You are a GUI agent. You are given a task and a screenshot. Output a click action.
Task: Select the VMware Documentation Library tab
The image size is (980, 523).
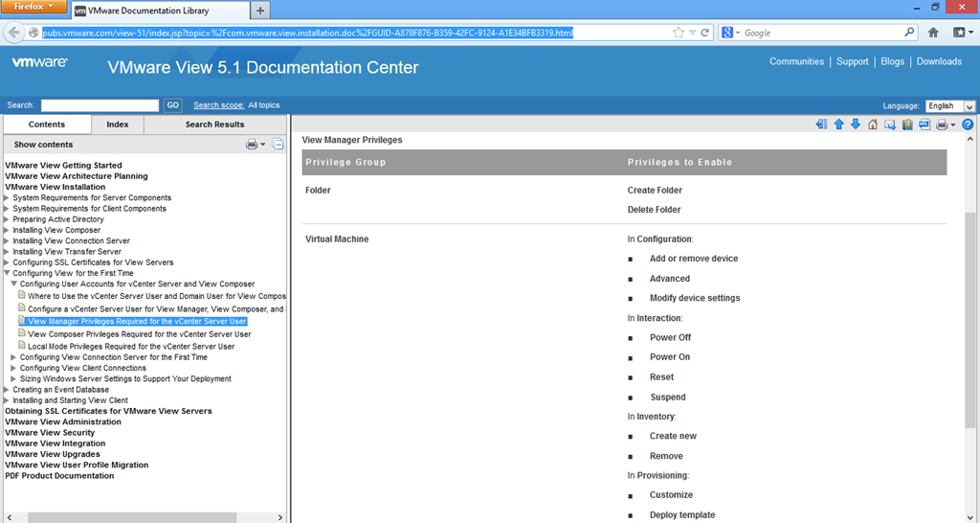coord(160,11)
